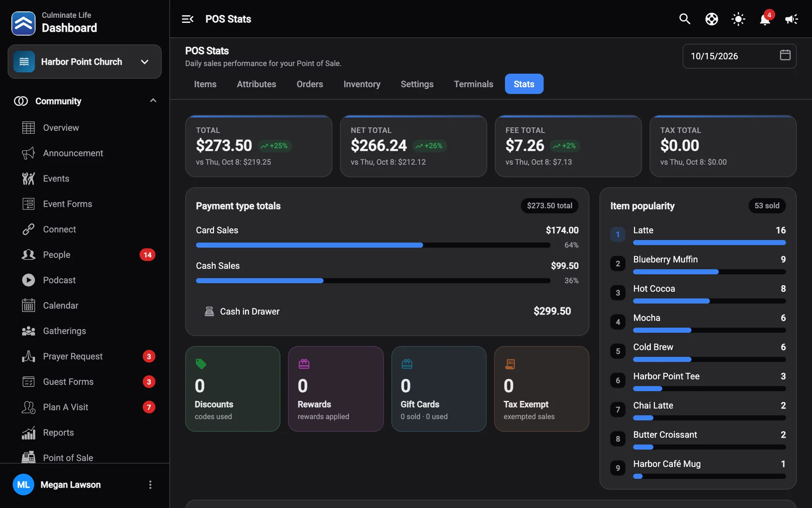
Task: Click the Discounts codes used card
Action: pos(233,389)
